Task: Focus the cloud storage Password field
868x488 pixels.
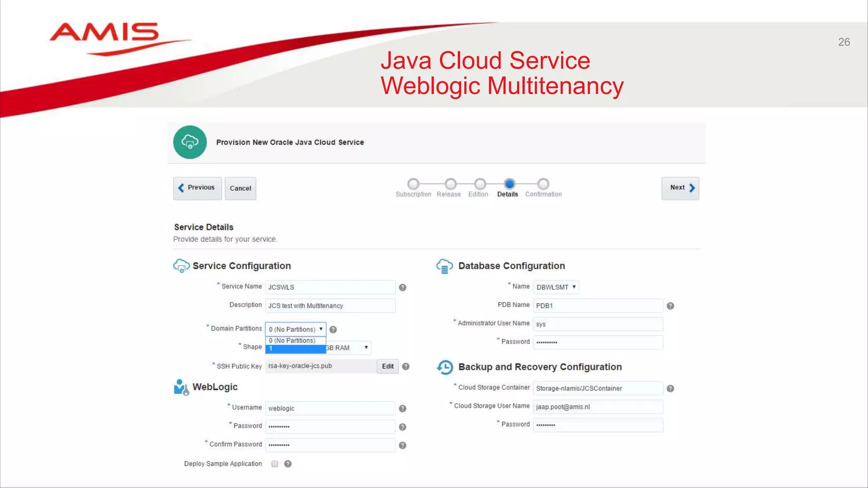Action: tap(598, 425)
